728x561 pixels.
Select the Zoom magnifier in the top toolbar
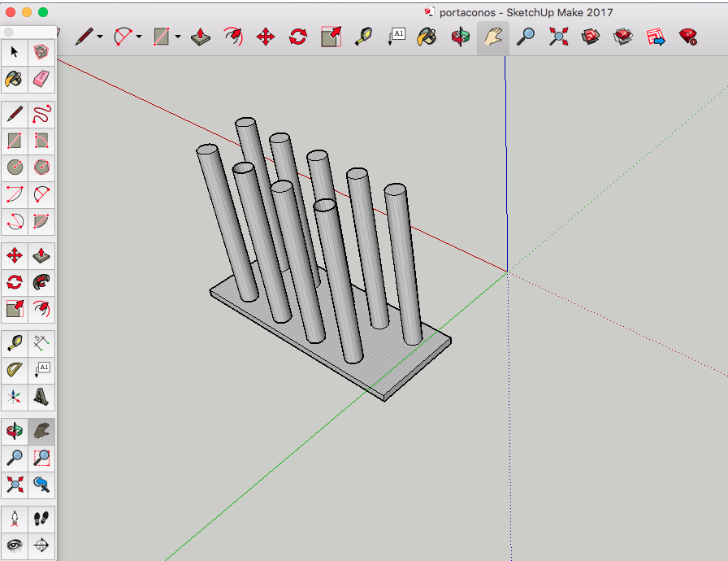526,37
